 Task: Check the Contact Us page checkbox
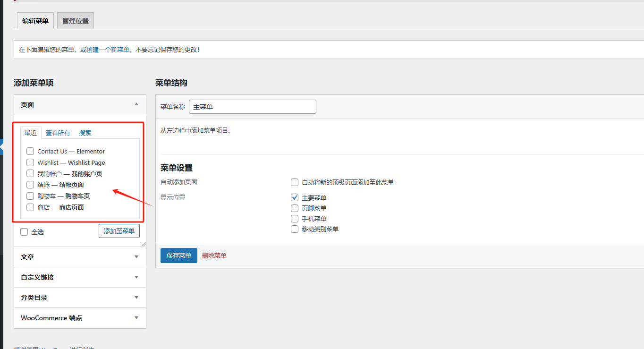[30, 151]
